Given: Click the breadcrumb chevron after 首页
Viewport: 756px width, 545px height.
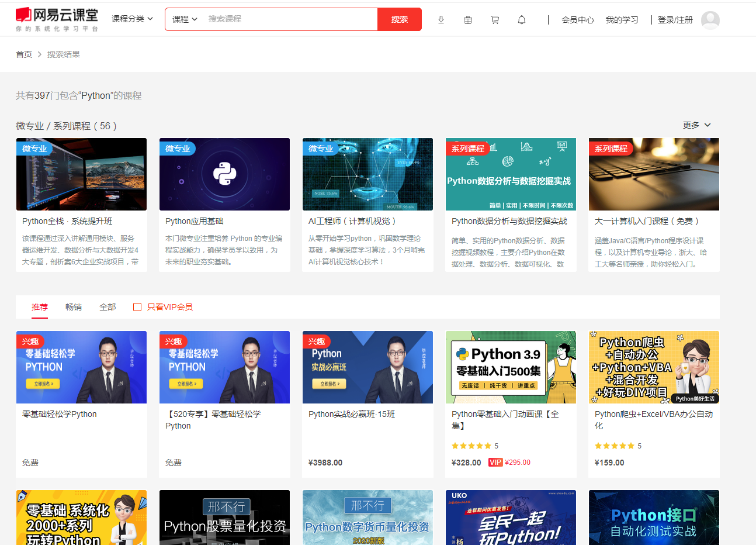Looking at the screenshot, I should coord(40,54).
